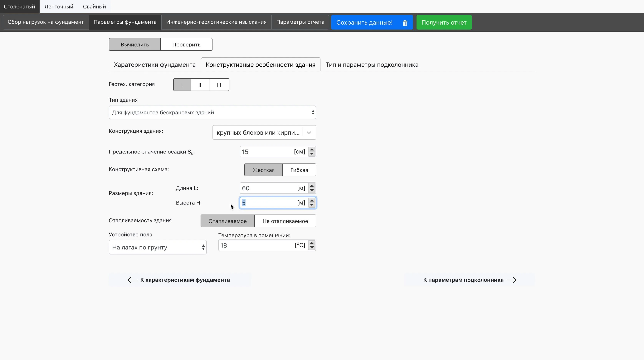Open the Инженерно-геологические изыскания section
Screen dimensions: 644x360
[216, 22]
